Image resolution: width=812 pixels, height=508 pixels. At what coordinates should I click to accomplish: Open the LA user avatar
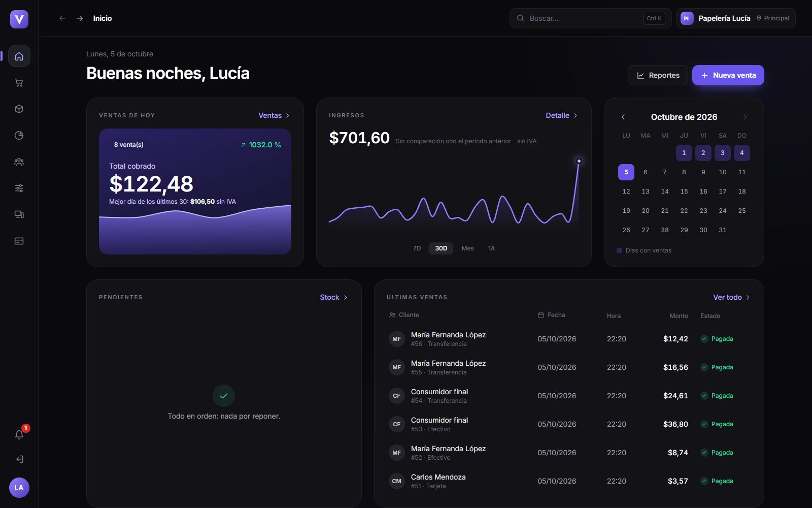pyautogui.click(x=19, y=488)
